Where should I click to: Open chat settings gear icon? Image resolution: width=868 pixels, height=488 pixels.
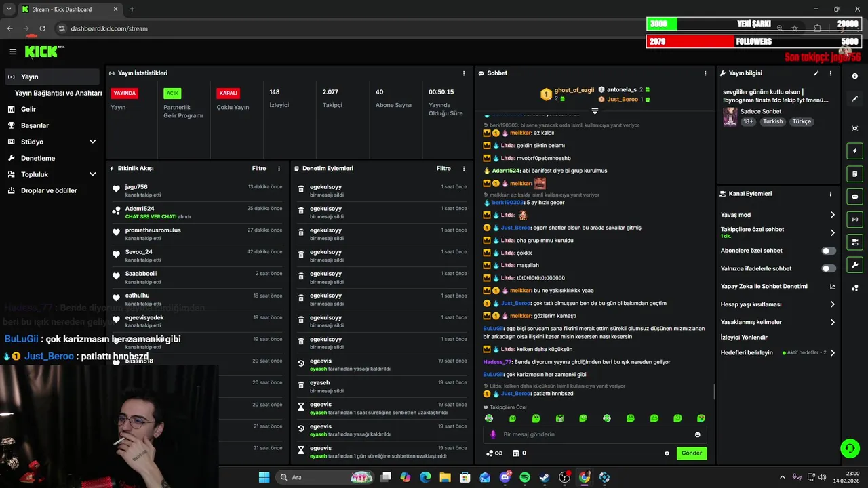[667, 453]
